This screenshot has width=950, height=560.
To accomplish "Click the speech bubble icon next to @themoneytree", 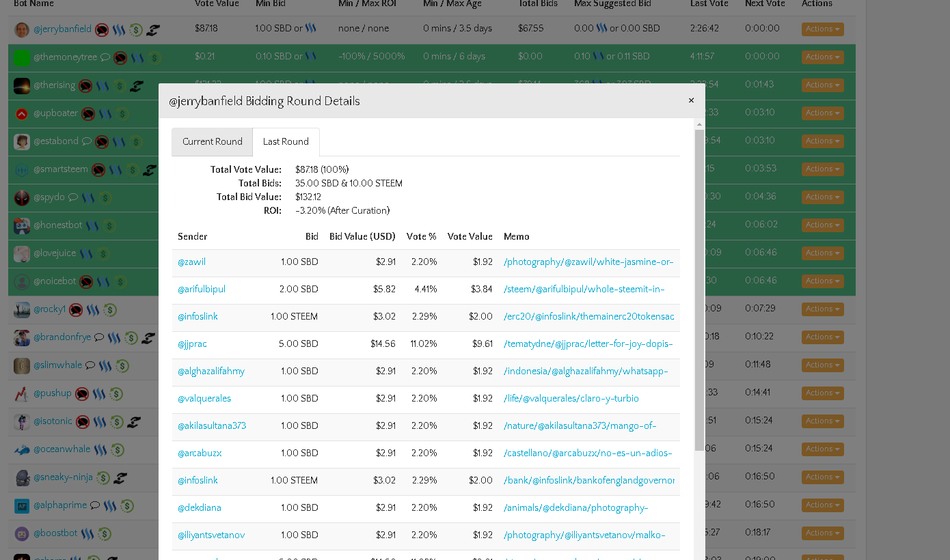I will [x=105, y=57].
